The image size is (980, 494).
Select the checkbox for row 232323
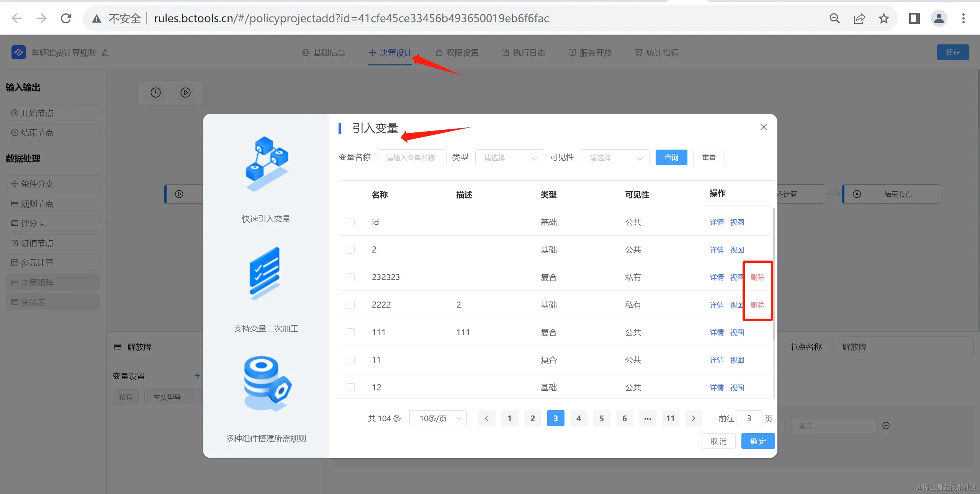pos(350,277)
